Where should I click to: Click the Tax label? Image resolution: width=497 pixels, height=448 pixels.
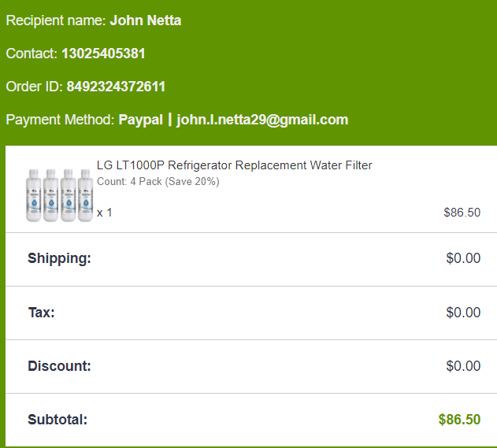[41, 313]
